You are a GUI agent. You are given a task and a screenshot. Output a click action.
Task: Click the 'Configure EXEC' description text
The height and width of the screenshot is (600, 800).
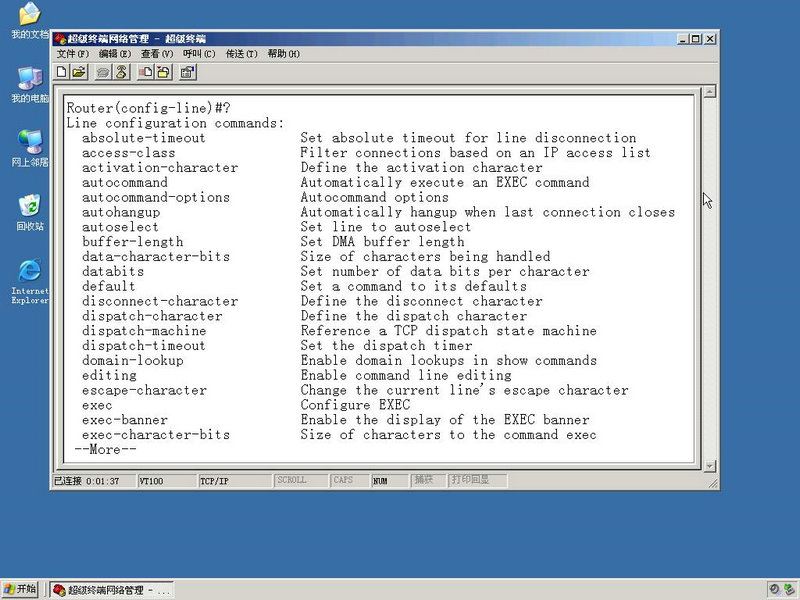(355, 405)
